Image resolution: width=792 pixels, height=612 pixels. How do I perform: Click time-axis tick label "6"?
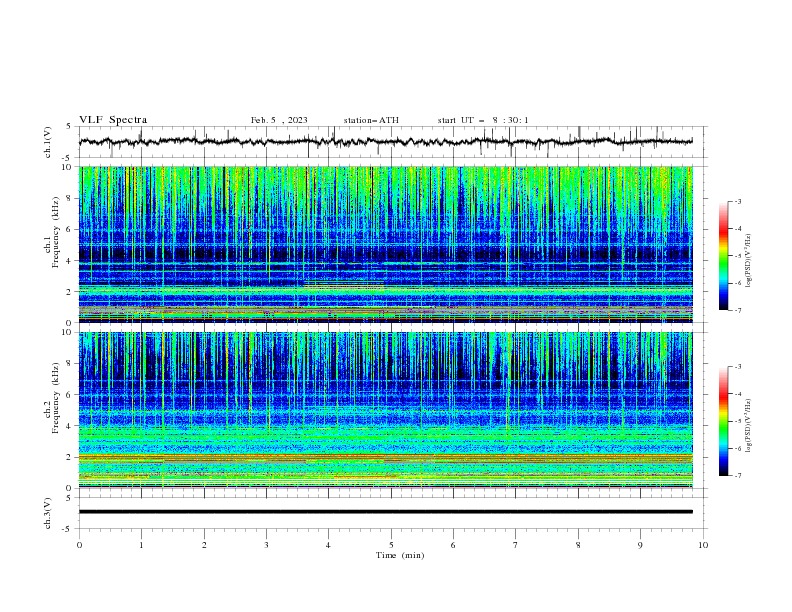[453, 545]
